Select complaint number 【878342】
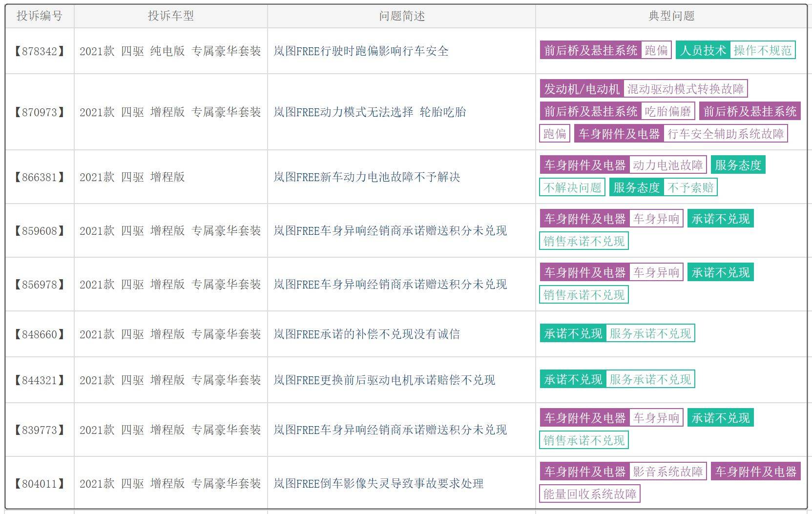Viewport: 812px width, 514px height. click(x=40, y=51)
